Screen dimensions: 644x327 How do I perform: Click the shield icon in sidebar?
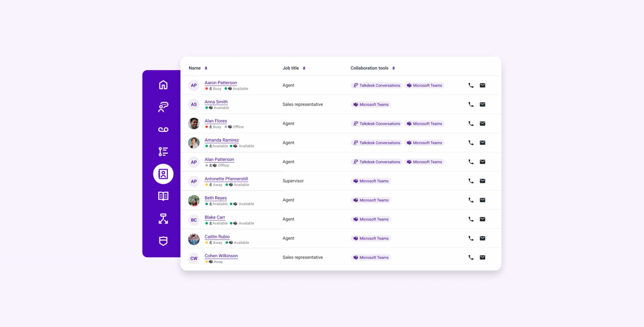coord(163,241)
